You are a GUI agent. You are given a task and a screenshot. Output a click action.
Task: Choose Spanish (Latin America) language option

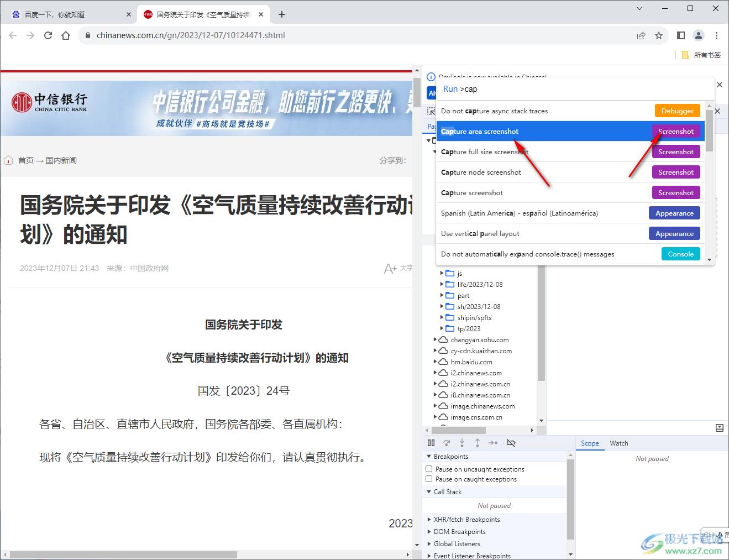570,213
